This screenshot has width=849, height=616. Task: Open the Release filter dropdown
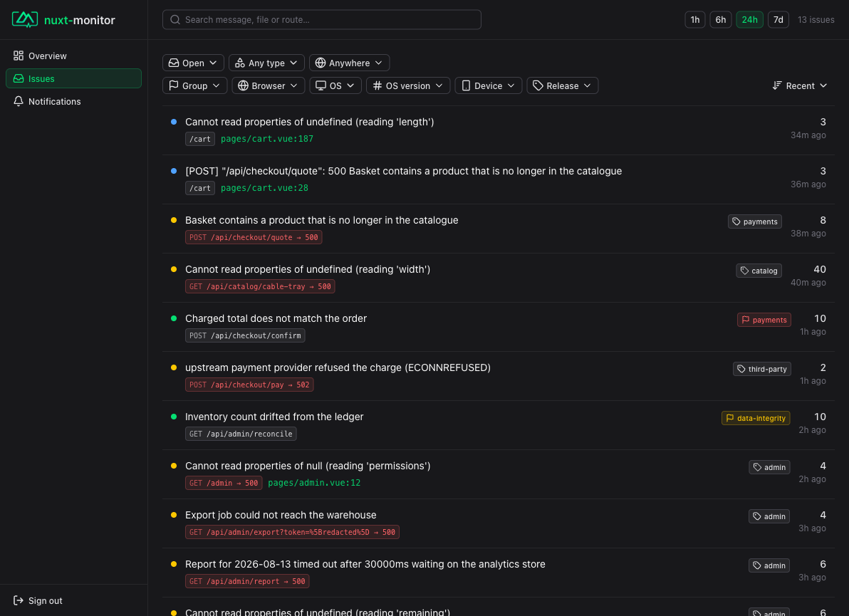563,85
